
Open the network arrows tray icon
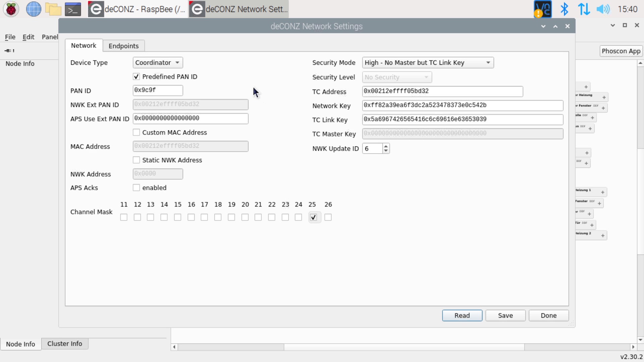tap(584, 9)
